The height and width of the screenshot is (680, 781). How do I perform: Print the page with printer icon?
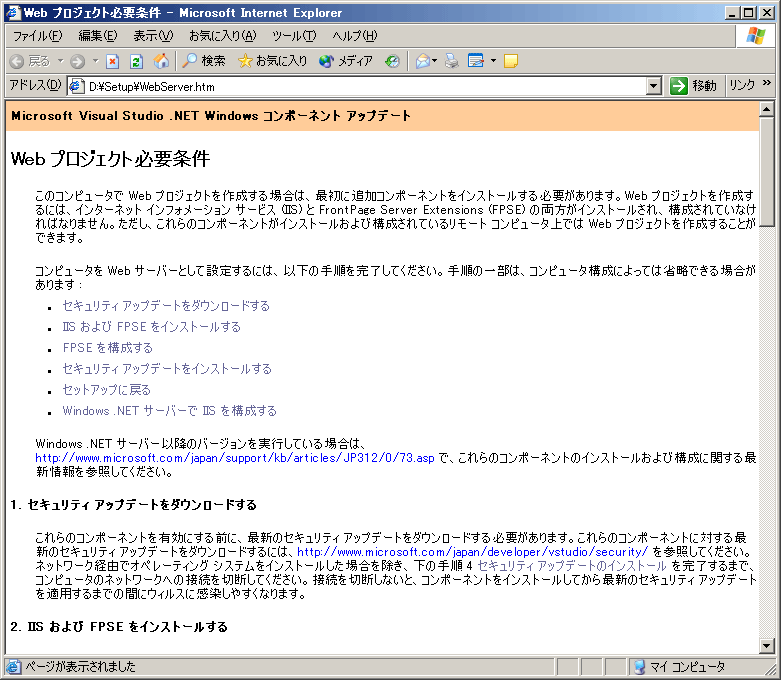[452, 61]
